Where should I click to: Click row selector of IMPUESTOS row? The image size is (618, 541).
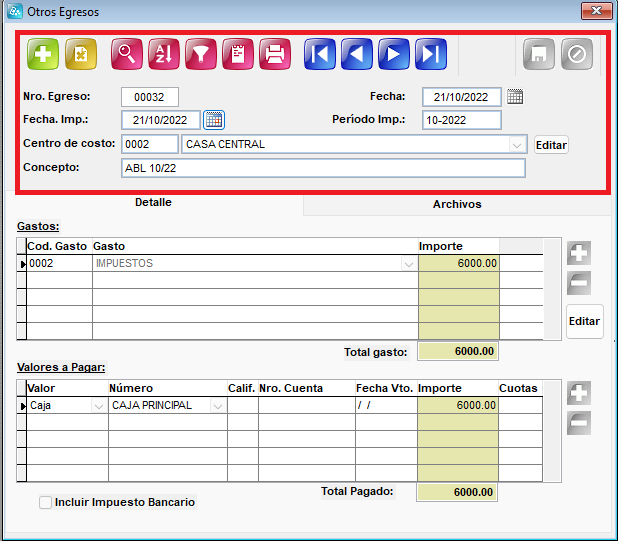click(x=22, y=264)
